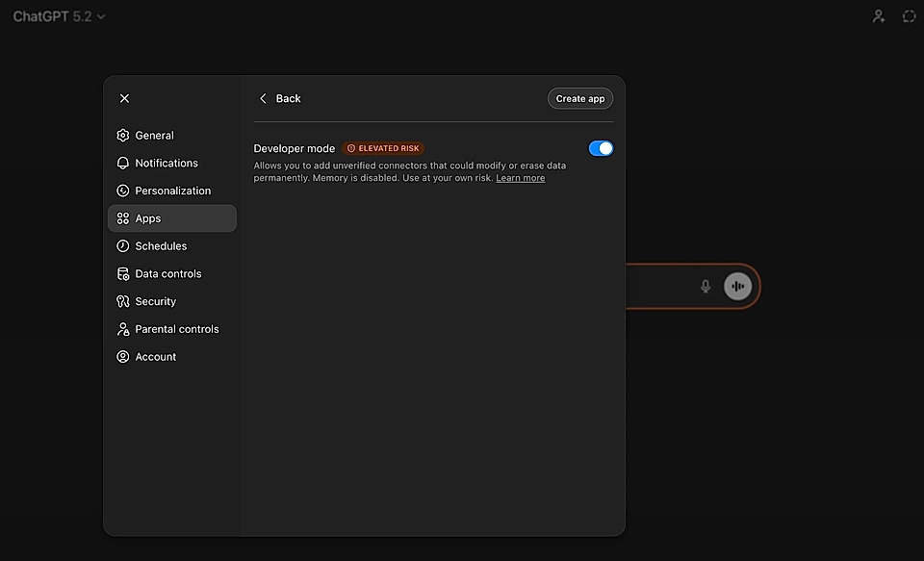Click the Back chevron above Developer mode
The height and width of the screenshot is (561, 924).
pyautogui.click(x=264, y=98)
